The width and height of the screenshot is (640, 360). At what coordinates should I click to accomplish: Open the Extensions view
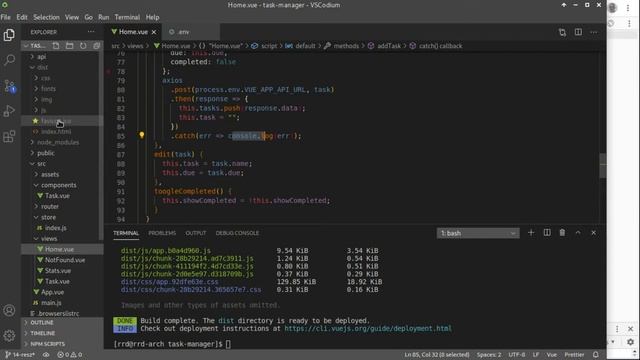9,136
